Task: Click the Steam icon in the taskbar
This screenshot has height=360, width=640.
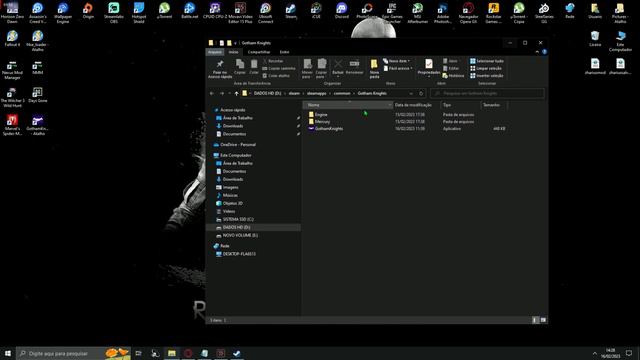Action: coord(237,353)
